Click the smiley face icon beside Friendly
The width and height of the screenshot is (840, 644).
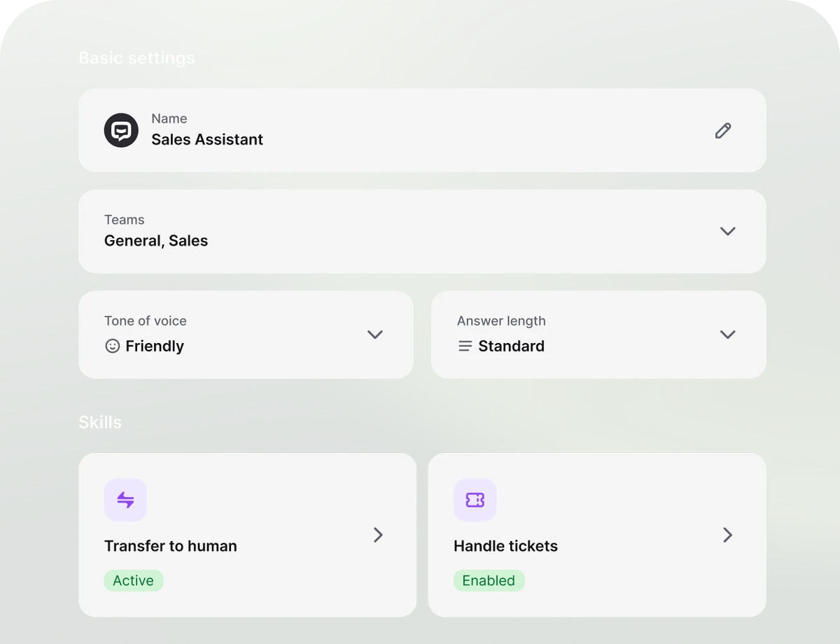(112, 346)
